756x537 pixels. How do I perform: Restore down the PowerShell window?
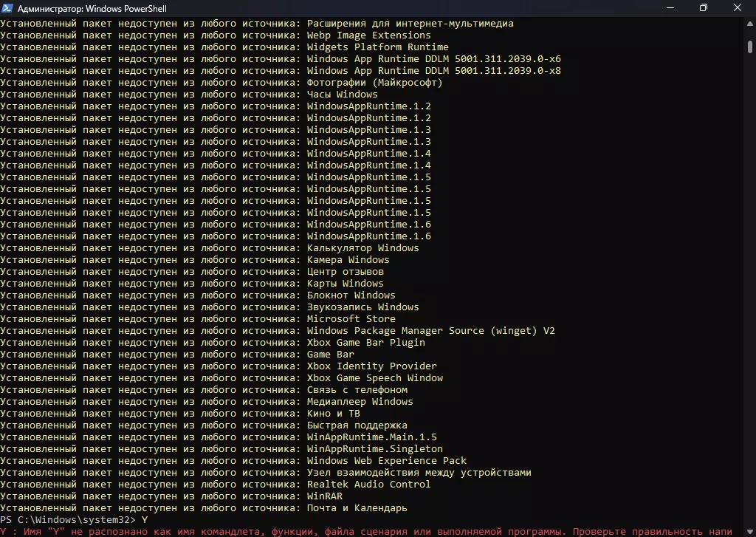click(704, 8)
